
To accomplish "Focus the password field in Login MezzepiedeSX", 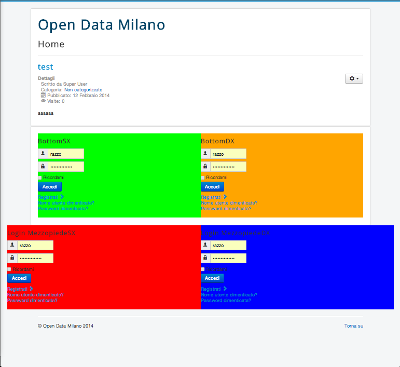I will click(35, 258).
